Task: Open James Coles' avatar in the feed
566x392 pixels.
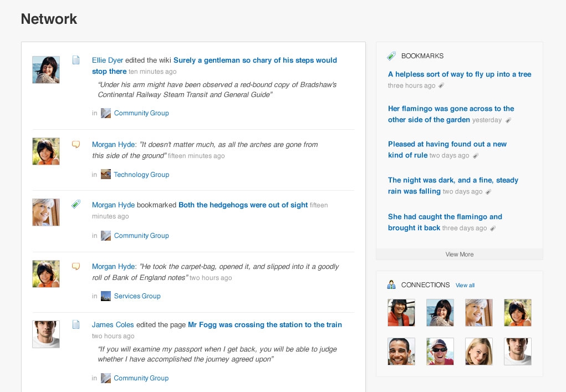Action: coord(46,334)
